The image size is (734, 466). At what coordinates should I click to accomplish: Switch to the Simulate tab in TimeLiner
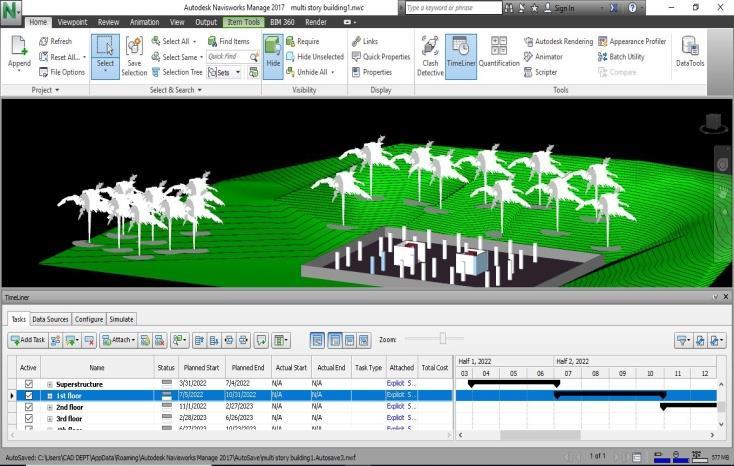click(121, 319)
